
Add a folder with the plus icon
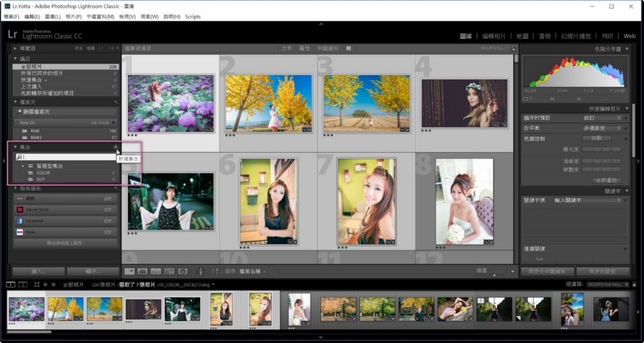point(116,102)
